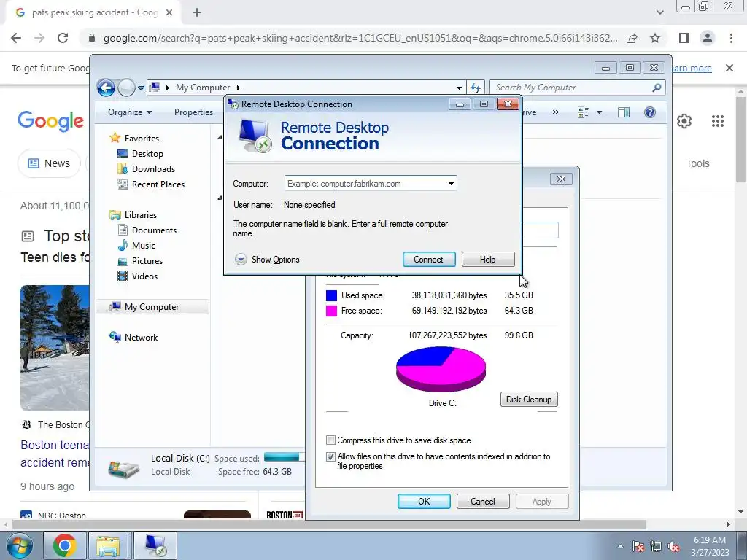Dismiss the Google notification bar

729,68
